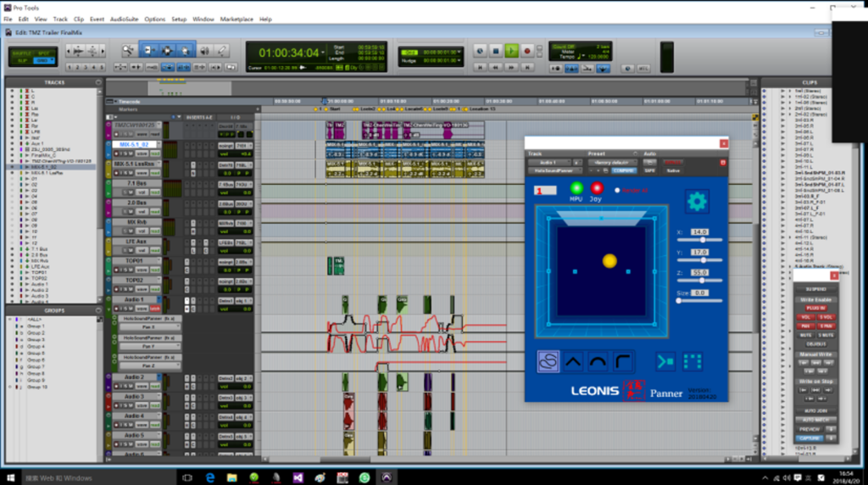The width and height of the screenshot is (868, 485).
Task: Select the MIX-5.1_02 track name
Action: coord(134,144)
